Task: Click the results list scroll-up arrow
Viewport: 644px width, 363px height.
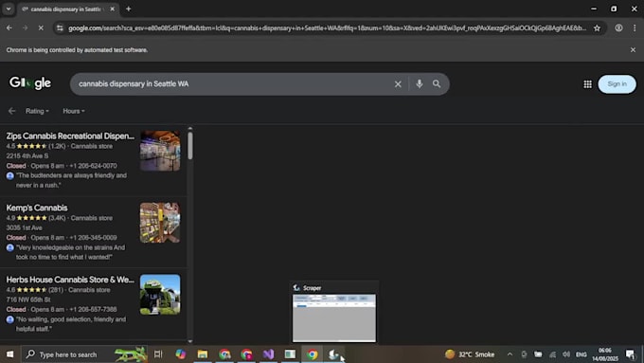Action: [x=189, y=129]
